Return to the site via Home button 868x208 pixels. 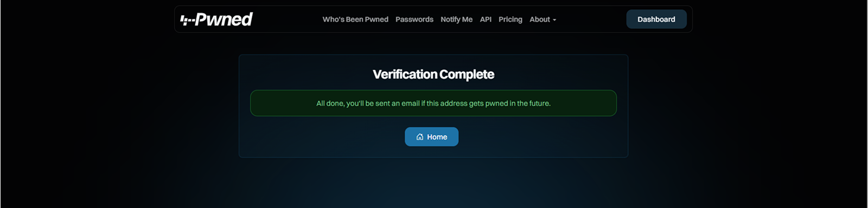tap(431, 136)
